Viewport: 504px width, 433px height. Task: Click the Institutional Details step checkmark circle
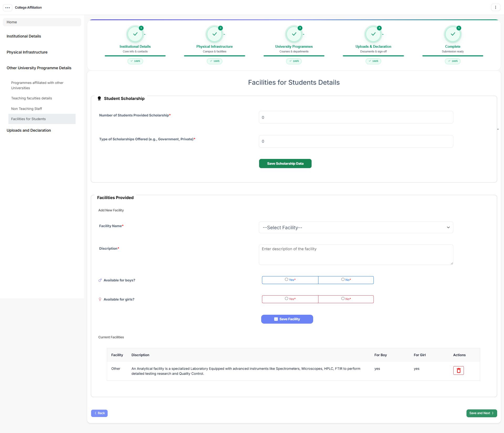click(135, 34)
